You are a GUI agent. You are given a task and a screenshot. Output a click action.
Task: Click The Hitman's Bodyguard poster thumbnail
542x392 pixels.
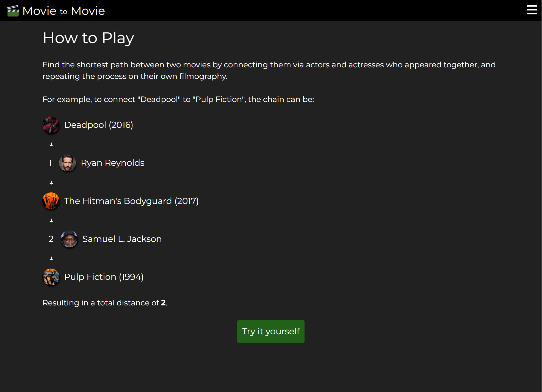[x=51, y=201]
